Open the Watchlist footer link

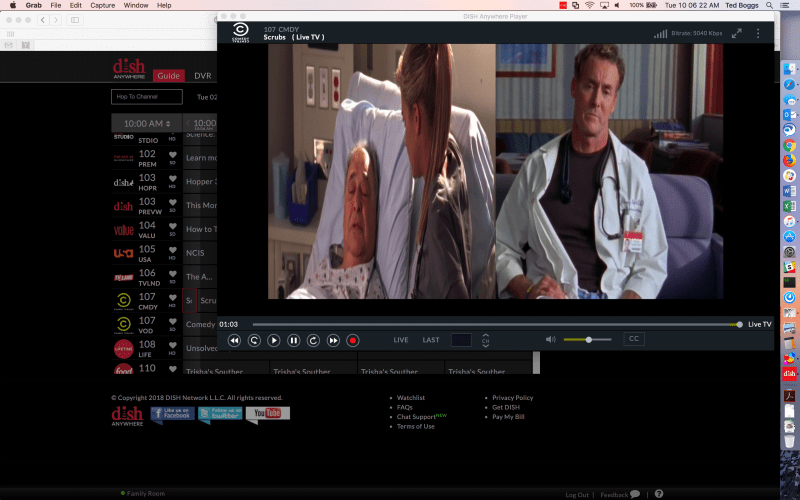[411, 397]
